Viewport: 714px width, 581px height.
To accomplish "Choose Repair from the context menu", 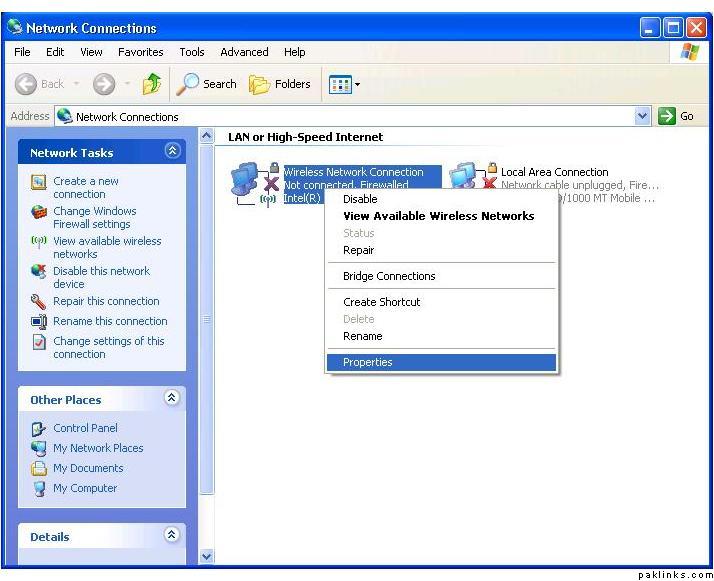I will (x=441, y=250).
